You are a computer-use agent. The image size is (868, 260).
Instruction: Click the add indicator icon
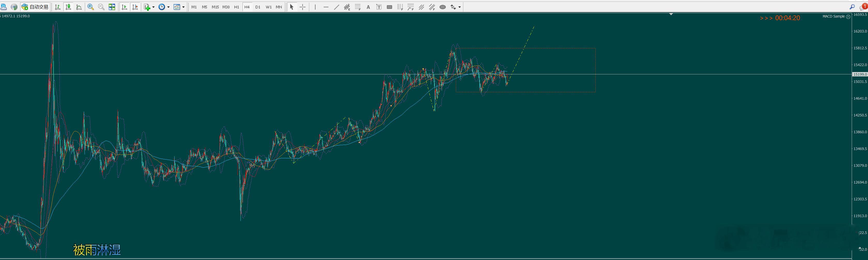tap(147, 7)
